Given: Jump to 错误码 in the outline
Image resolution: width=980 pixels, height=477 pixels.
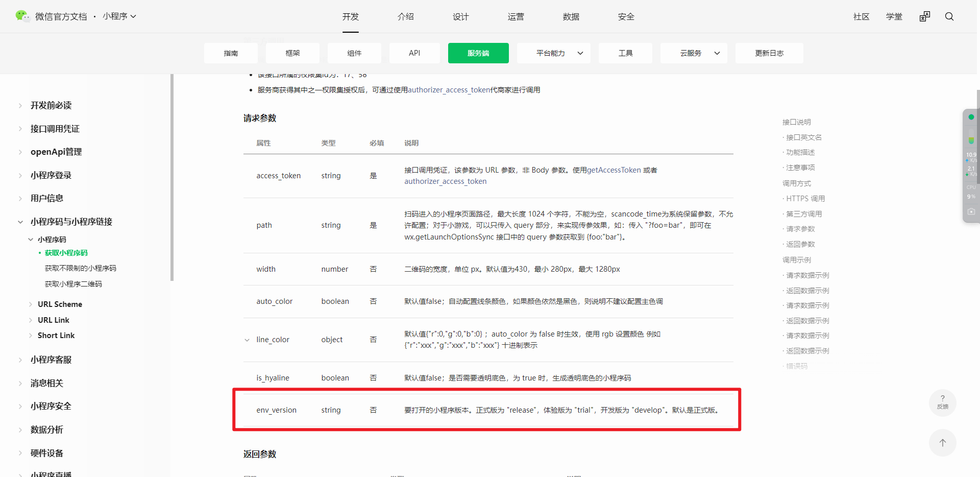Looking at the screenshot, I should coord(797,366).
